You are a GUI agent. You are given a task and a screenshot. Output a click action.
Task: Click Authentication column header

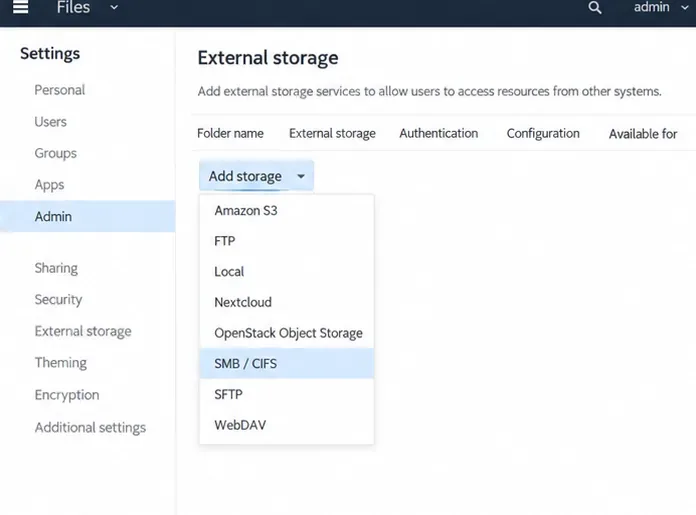coord(439,133)
